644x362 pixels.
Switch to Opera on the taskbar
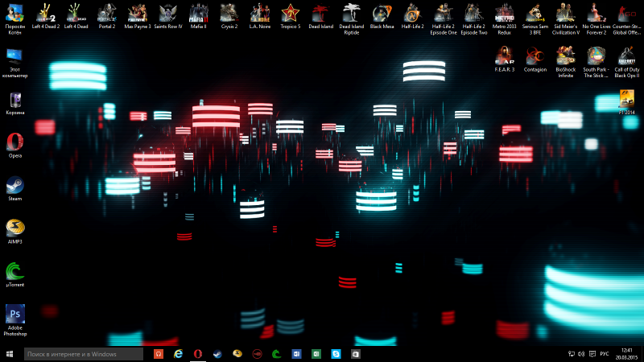[198, 354]
